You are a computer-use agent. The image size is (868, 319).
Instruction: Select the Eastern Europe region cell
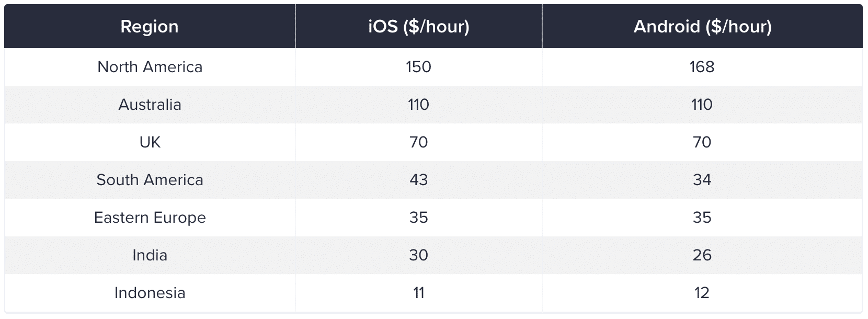click(x=150, y=218)
